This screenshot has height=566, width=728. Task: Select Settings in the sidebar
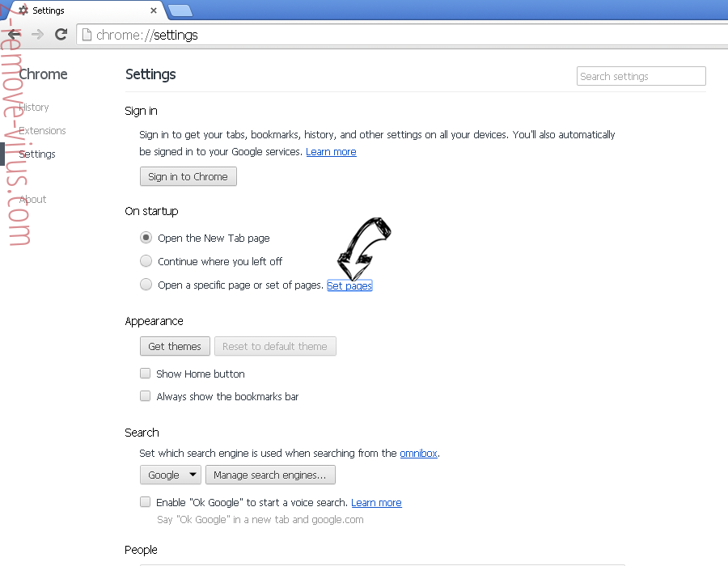[37, 154]
